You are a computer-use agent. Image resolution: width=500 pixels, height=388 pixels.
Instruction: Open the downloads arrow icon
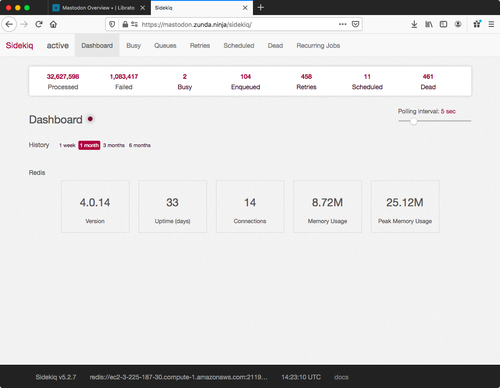point(414,24)
